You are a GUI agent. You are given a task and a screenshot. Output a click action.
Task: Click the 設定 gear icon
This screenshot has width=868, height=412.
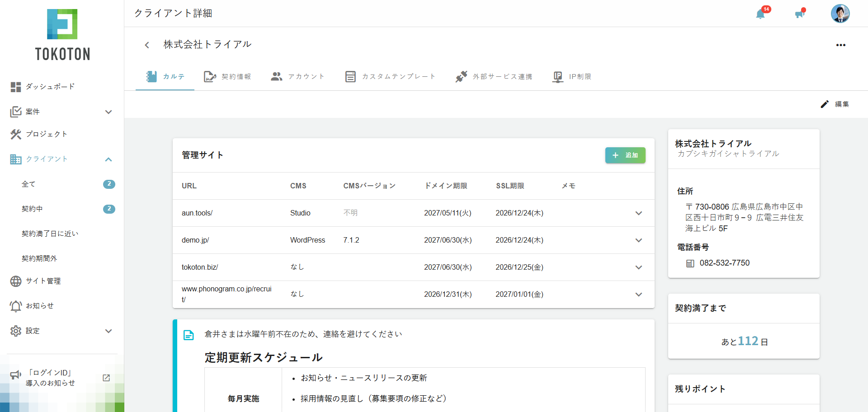(x=16, y=331)
